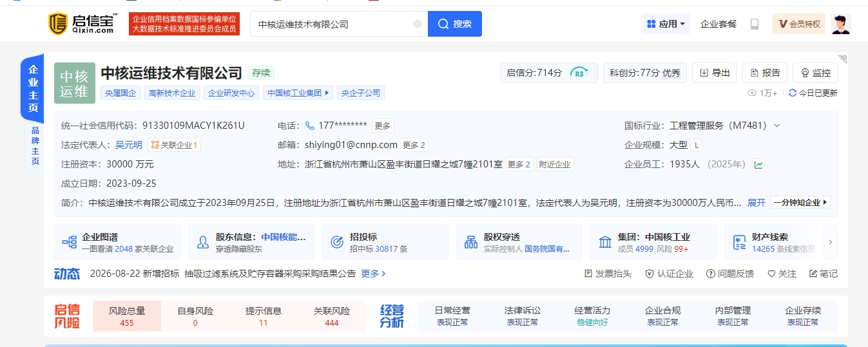868x347 pixels.
Task: Open the 招投标 bidding card
Action: pos(385,242)
